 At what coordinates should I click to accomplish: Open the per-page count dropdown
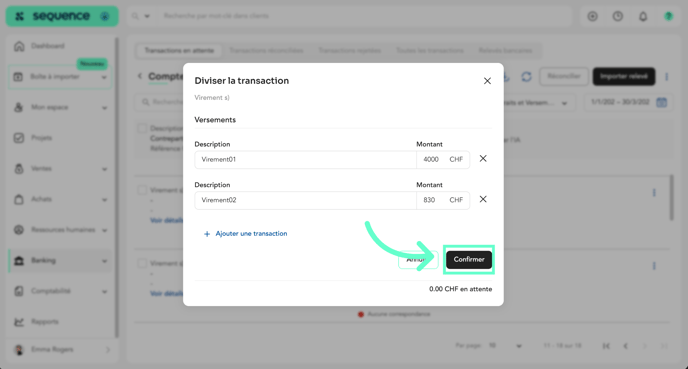[505, 346]
